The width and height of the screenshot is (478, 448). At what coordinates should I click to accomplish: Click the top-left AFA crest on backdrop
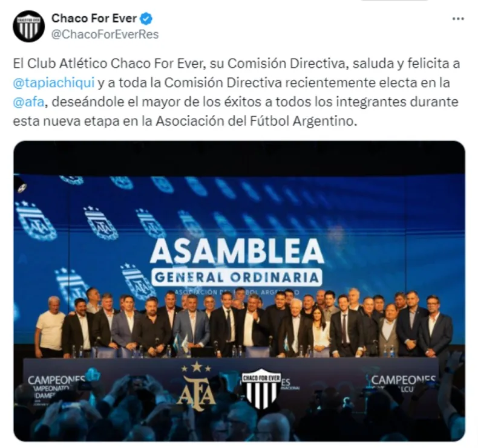click(36, 220)
